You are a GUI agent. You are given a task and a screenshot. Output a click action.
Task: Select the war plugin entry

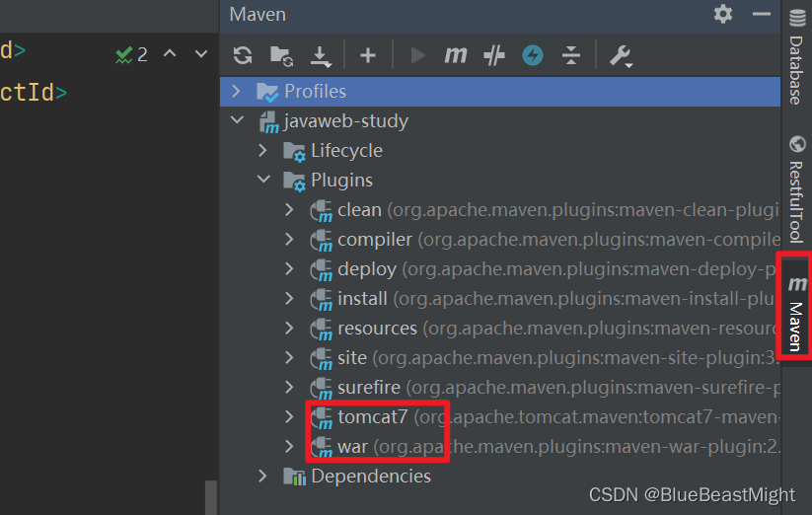tap(500, 446)
